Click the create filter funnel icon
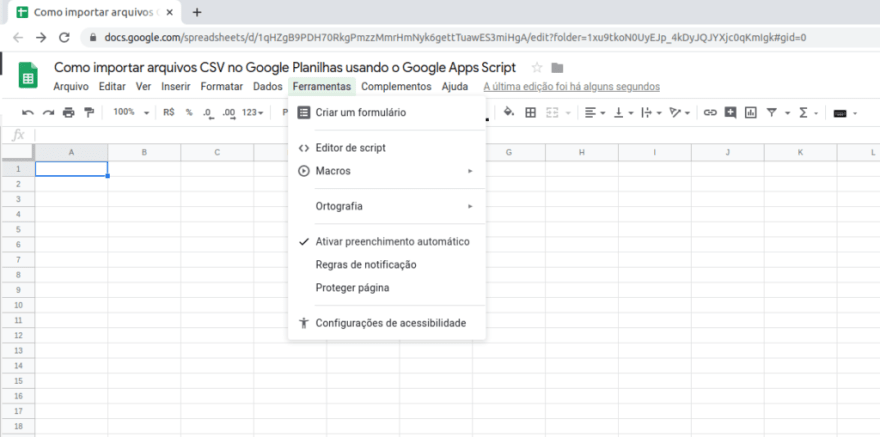The width and height of the screenshot is (880, 437). click(772, 113)
